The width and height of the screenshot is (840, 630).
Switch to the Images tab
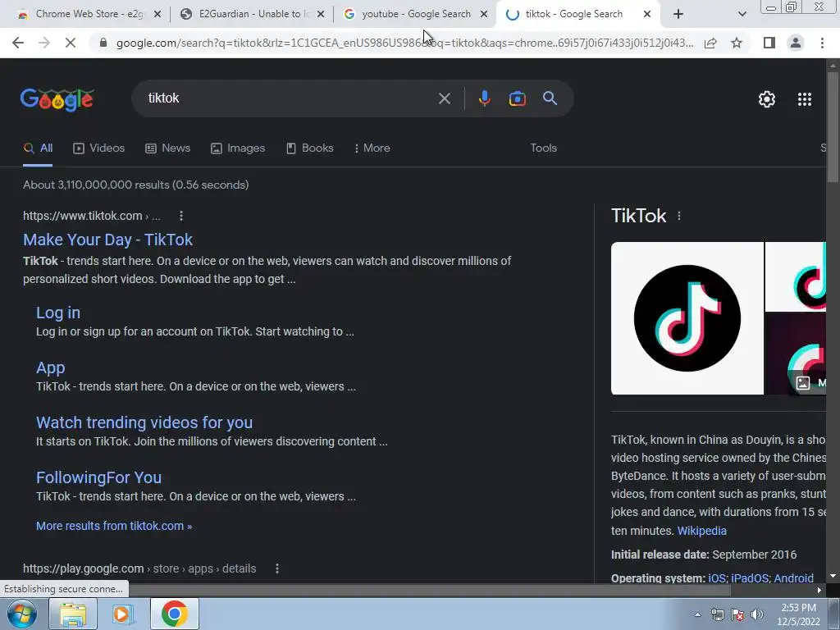[x=238, y=148]
